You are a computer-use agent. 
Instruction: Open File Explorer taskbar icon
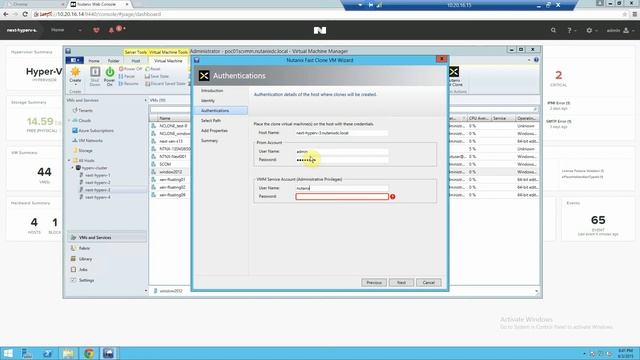pos(68,353)
